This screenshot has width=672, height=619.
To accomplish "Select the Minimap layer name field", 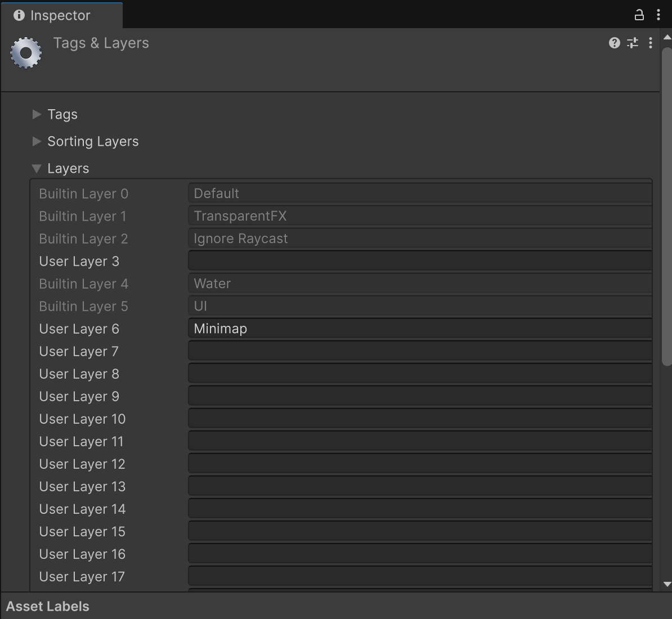I will click(x=419, y=328).
